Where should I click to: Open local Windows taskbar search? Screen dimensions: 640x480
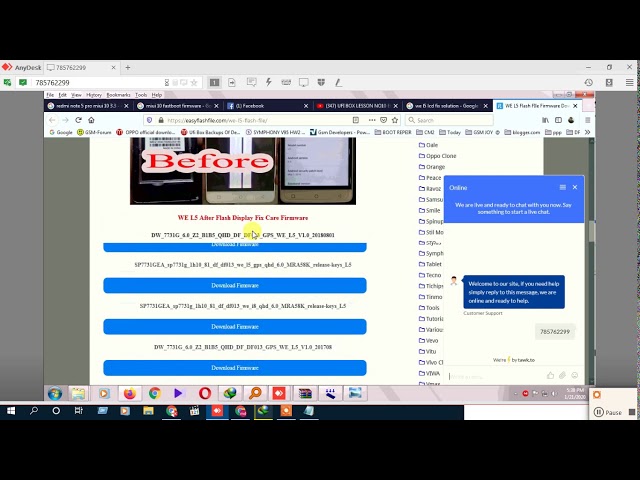[34, 411]
